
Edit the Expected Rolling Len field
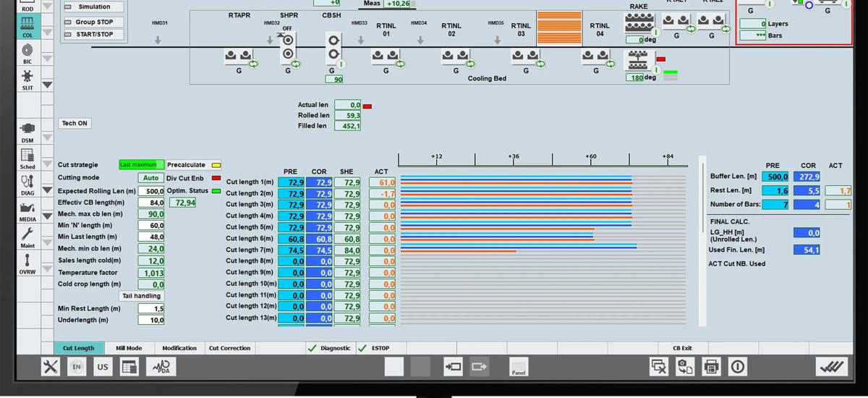153,191
